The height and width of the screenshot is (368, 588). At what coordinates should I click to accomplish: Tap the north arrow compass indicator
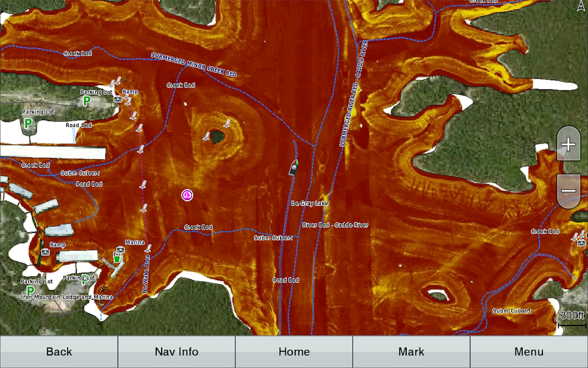coord(580,7)
